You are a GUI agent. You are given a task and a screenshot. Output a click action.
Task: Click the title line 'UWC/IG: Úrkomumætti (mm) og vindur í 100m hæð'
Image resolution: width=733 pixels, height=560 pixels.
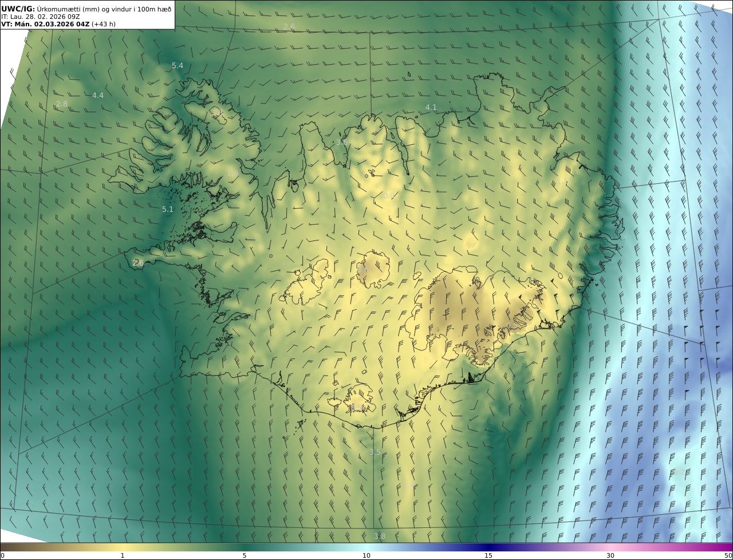point(86,9)
